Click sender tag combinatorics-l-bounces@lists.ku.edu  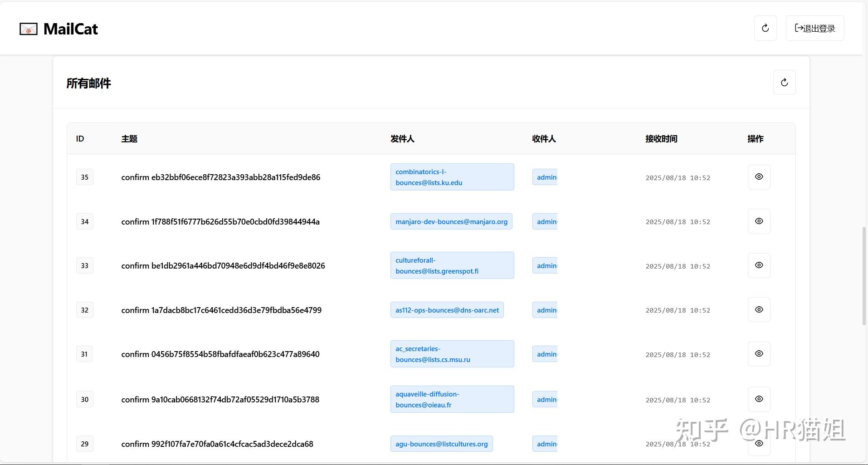[452, 177]
